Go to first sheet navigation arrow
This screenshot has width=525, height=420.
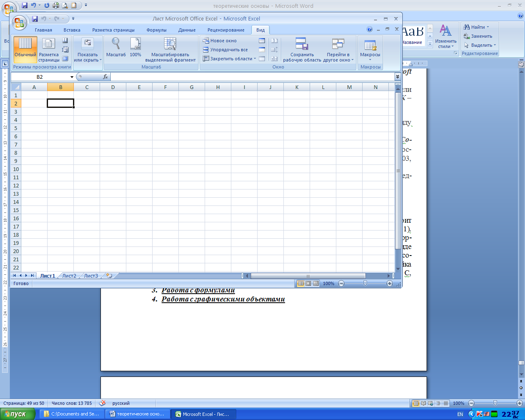coord(15,276)
